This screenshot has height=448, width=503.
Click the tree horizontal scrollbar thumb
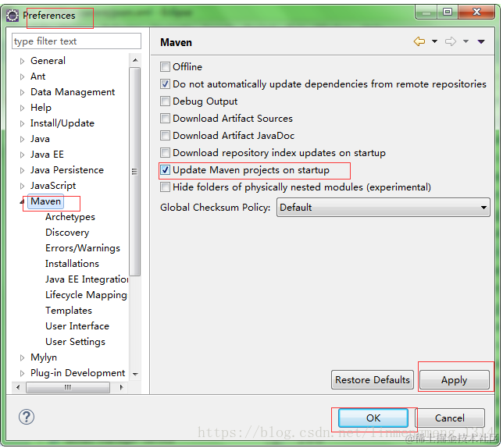(x=68, y=389)
